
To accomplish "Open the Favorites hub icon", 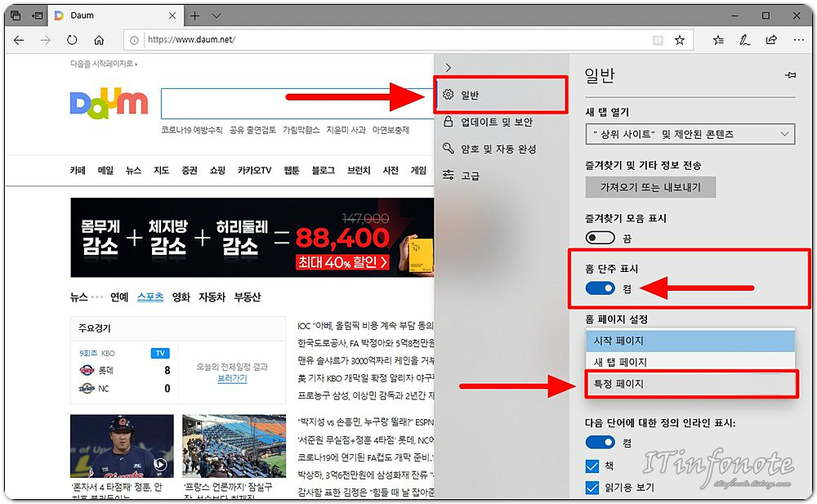I will [x=718, y=40].
